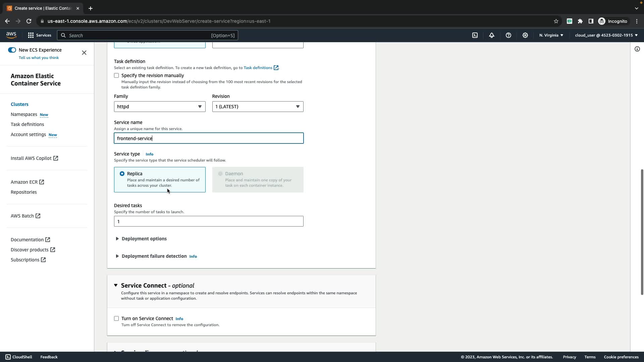The image size is (644, 362).
Task: Expand Deployment options section
Action: 144,239
